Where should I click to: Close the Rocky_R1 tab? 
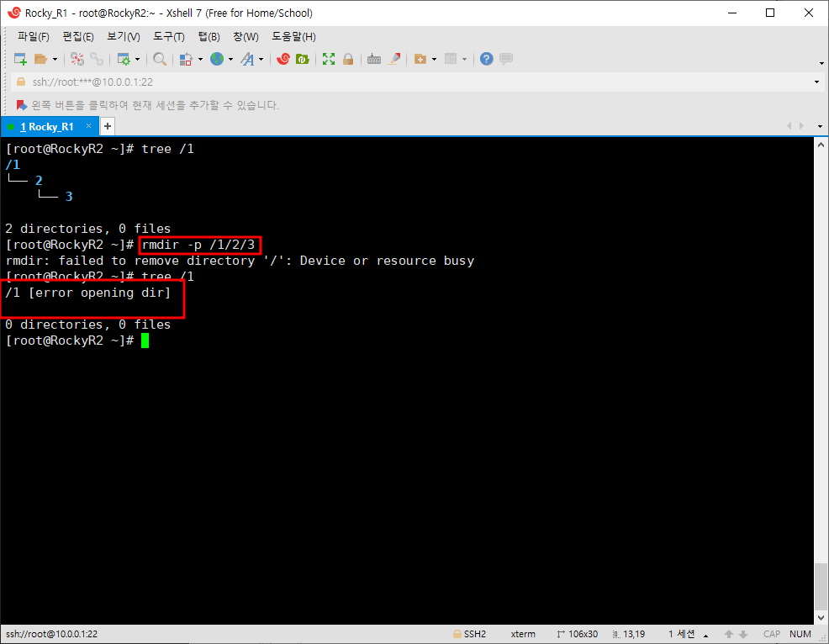(x=89, y=126)
